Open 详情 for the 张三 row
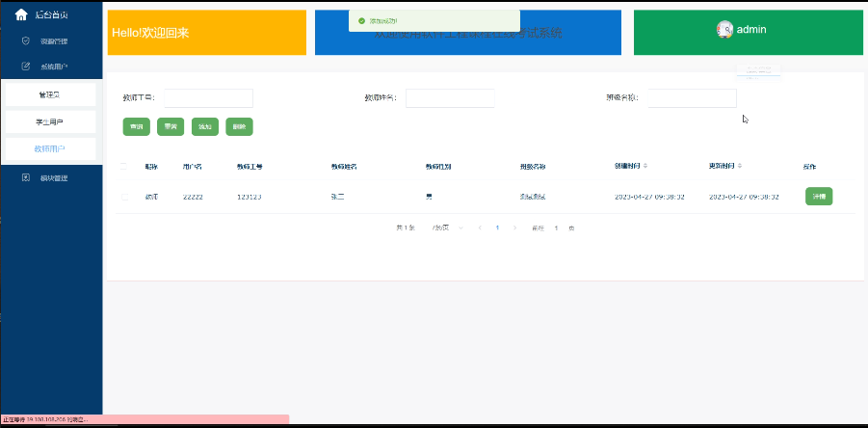 coord(819,197)
